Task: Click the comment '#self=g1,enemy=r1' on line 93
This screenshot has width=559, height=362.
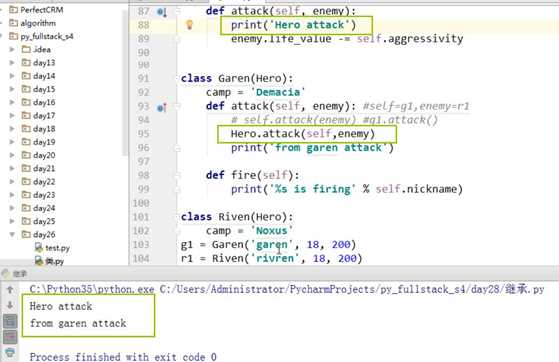Action: 416,106
